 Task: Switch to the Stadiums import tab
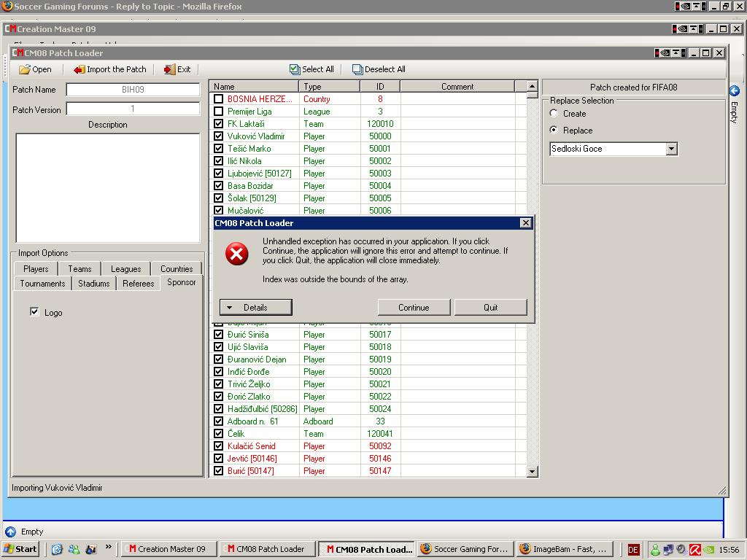click(94, 284)
